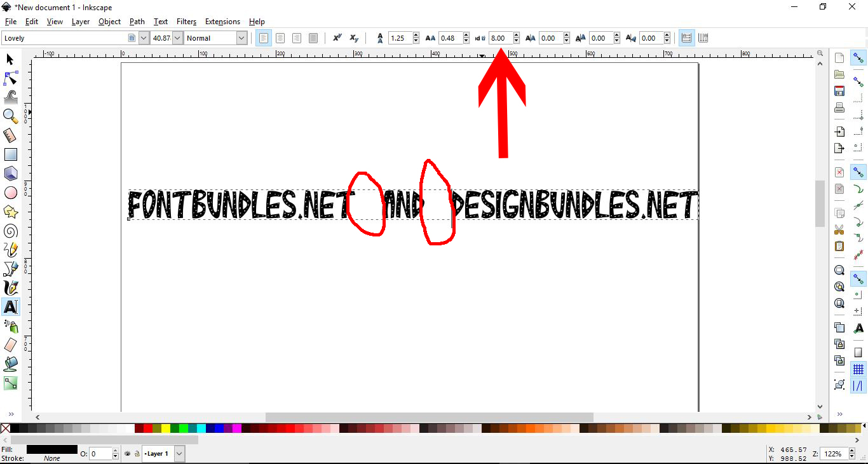
Task: Open the current layer dropdown
Action: click(x=179, y=454)
